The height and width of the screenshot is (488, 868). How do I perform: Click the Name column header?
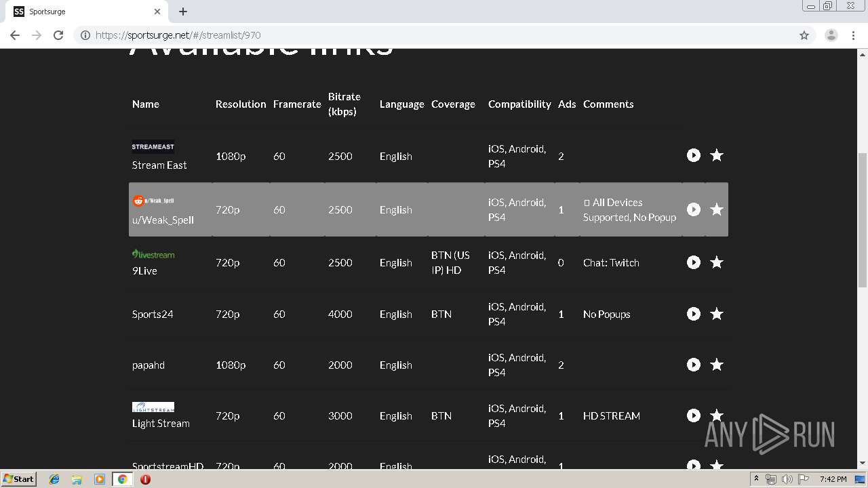coord(146,104)
